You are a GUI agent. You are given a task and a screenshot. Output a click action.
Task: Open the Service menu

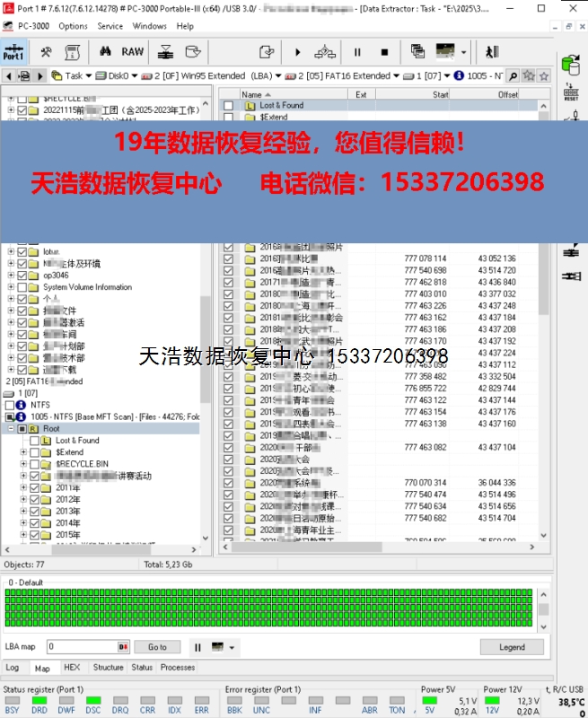[110, 26]
